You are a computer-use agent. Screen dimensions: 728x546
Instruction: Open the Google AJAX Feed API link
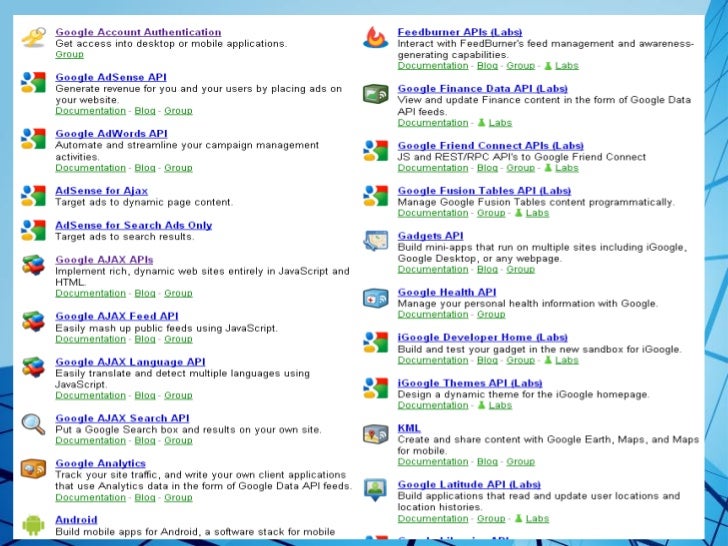pyautogui.click(x=117, y=316)
